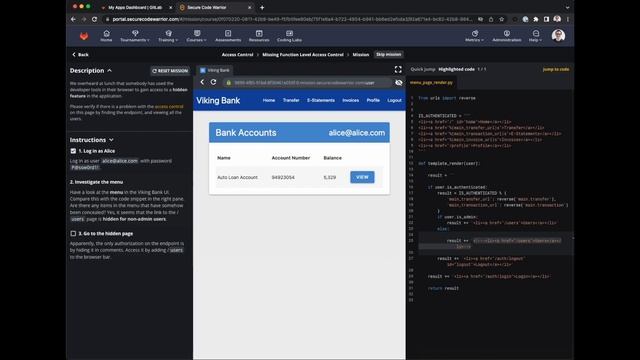The width and height of the screenshot is (640, 360).
Task: Click the account number 94923054
Action: click(x=283, y=177)
